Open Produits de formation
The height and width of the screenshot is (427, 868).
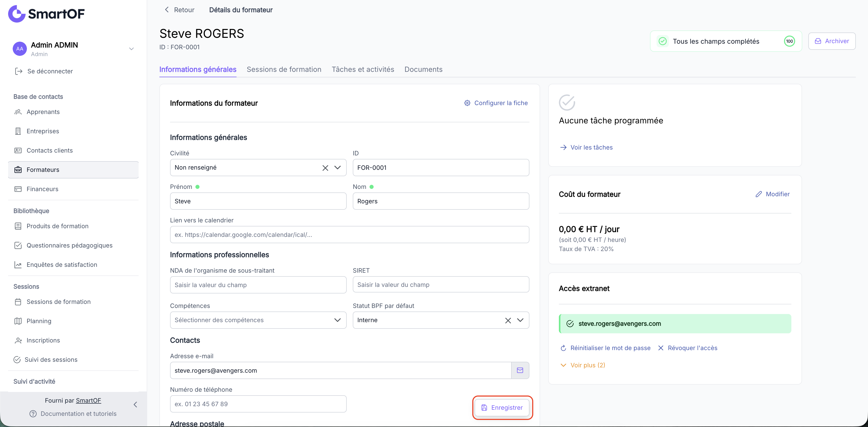pyautogui.click(x=73, y=226)
